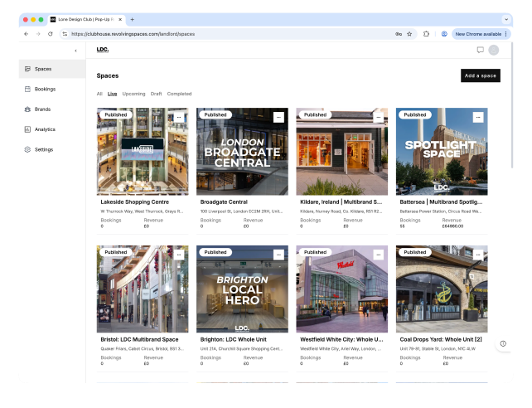Open Settings in the sidebar
Screen dimensions: 532x408
tap(52, 150)
